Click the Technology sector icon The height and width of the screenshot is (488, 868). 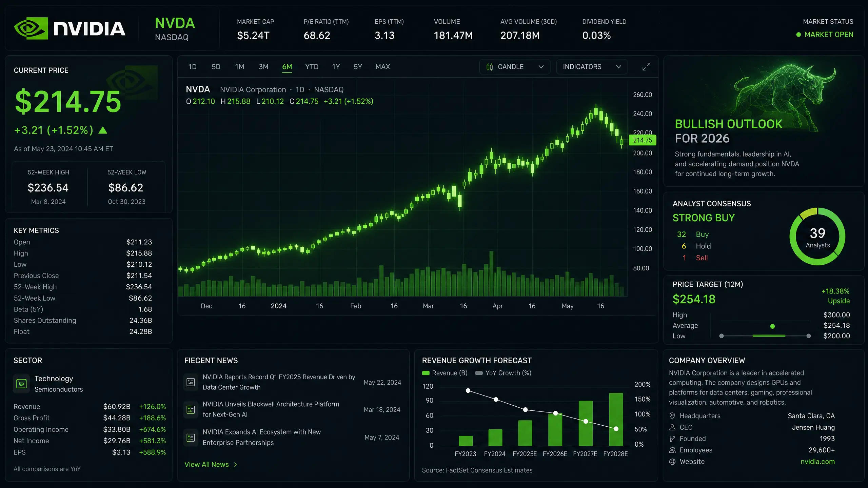click(21, 384)
